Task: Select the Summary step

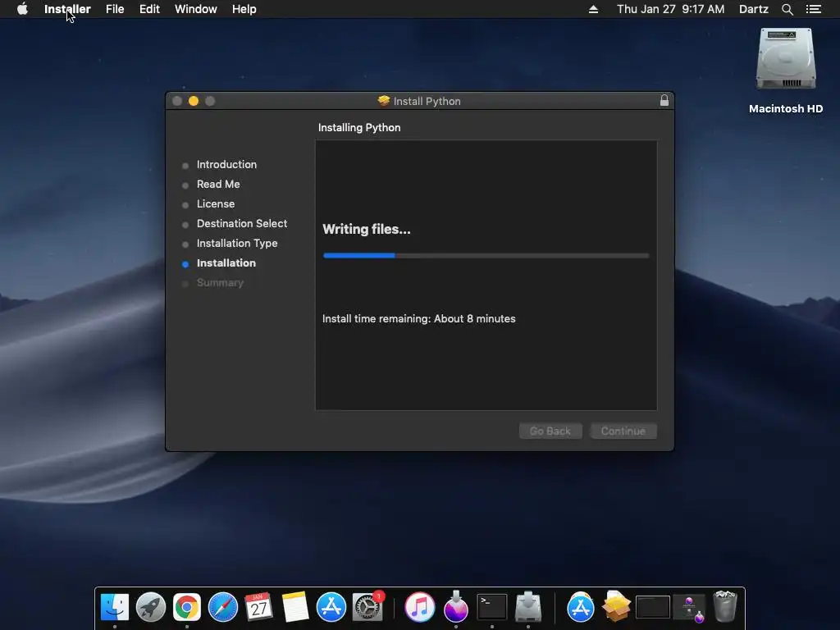Action: coord(220,283)
